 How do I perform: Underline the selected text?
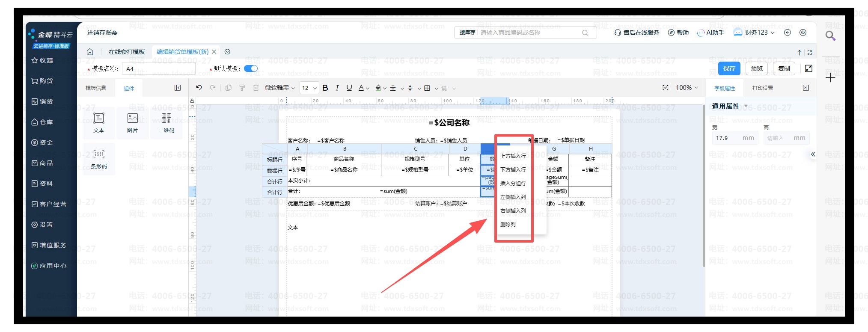(349, 88)
